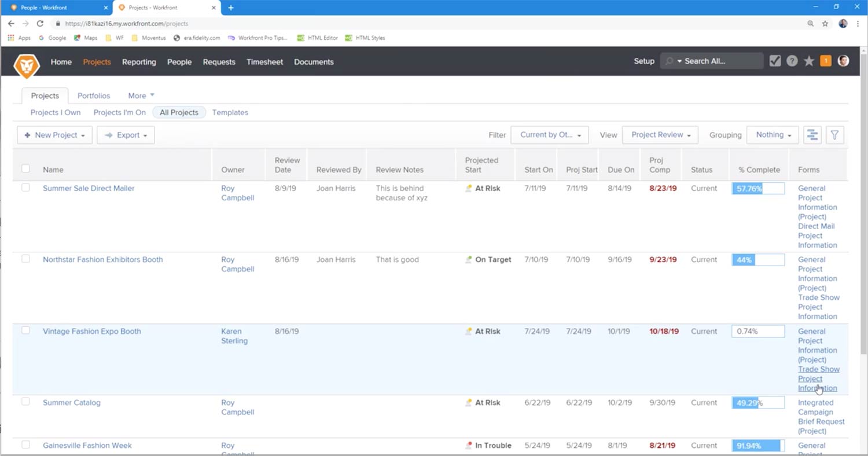Open favorites star icon
This screenshot has height=456, width=868.
click(809, 61)
